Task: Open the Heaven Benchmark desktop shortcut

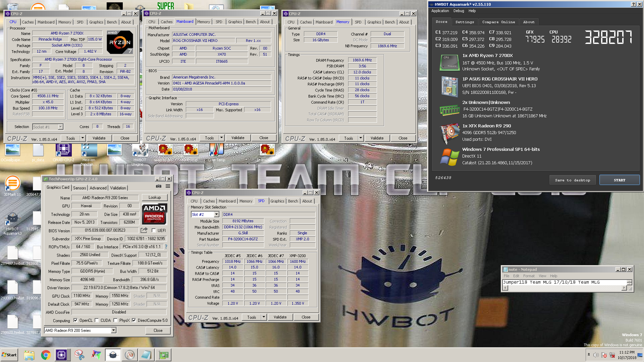Action: 89,155
